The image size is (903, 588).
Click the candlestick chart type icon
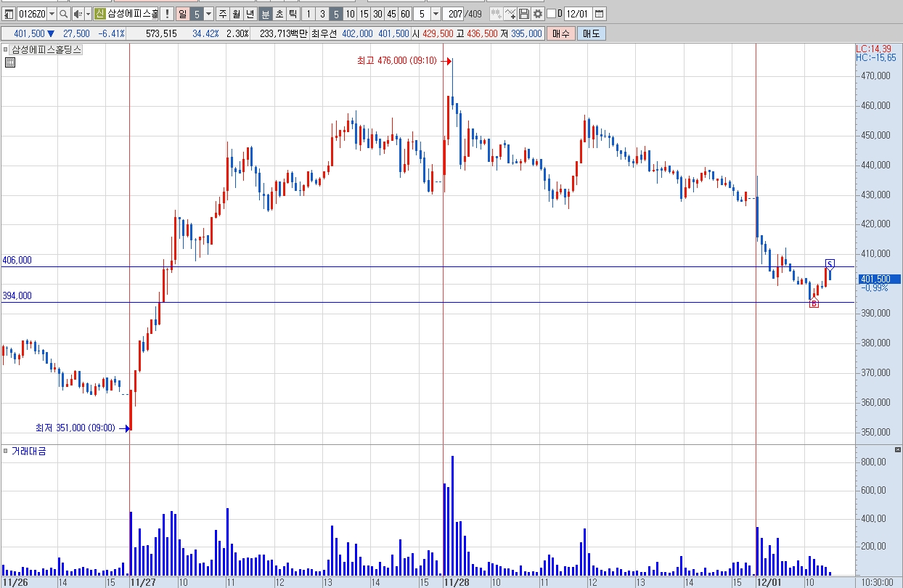(497, 14)
